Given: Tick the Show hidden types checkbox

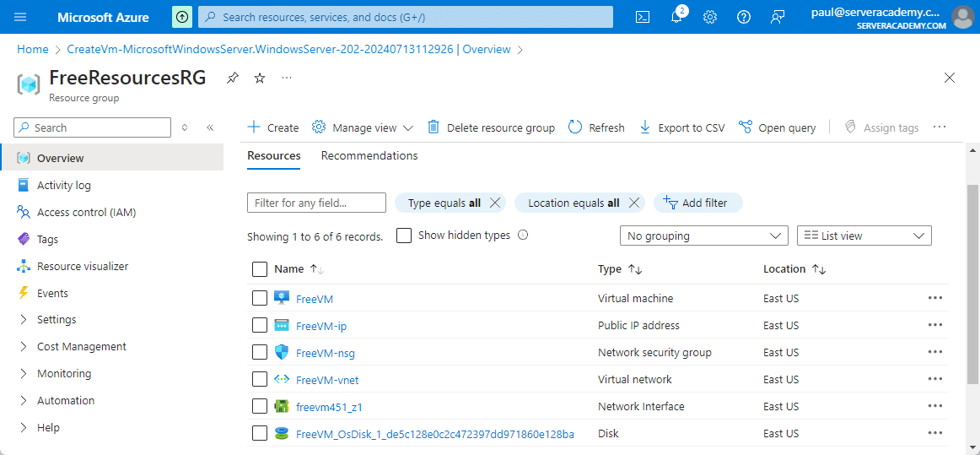Looking at the screenshot, I should point(404,236).
